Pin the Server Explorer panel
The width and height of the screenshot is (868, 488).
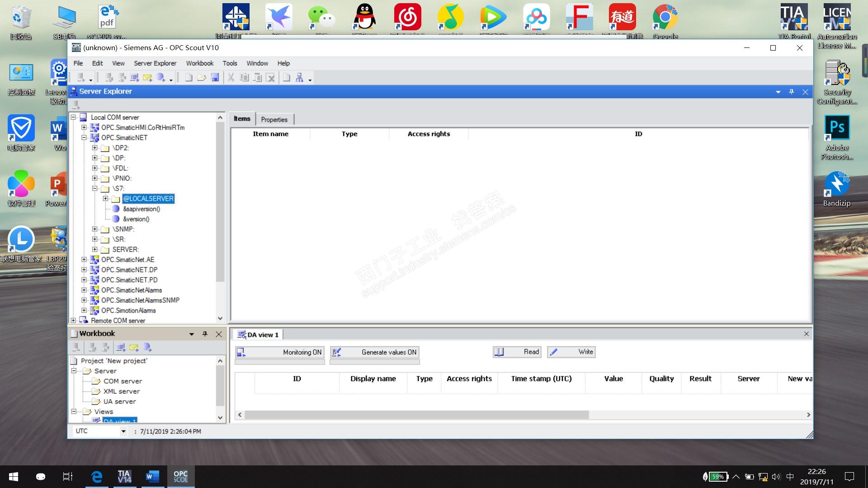(x=791, y=92)
